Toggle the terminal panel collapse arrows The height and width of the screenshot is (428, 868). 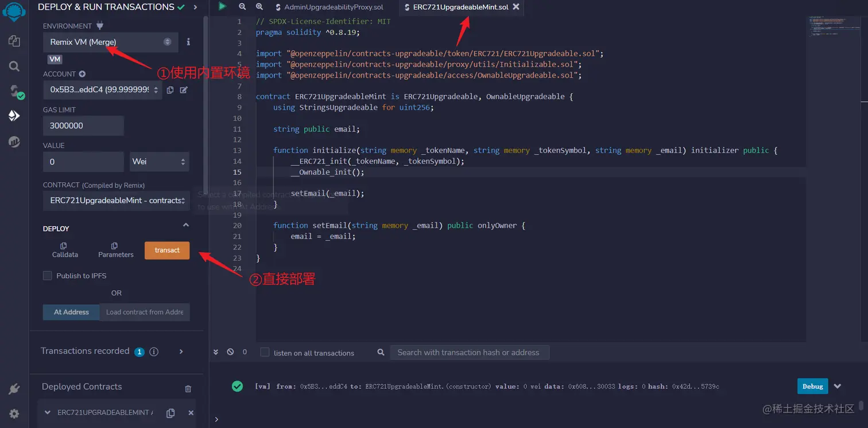[216, 352]
